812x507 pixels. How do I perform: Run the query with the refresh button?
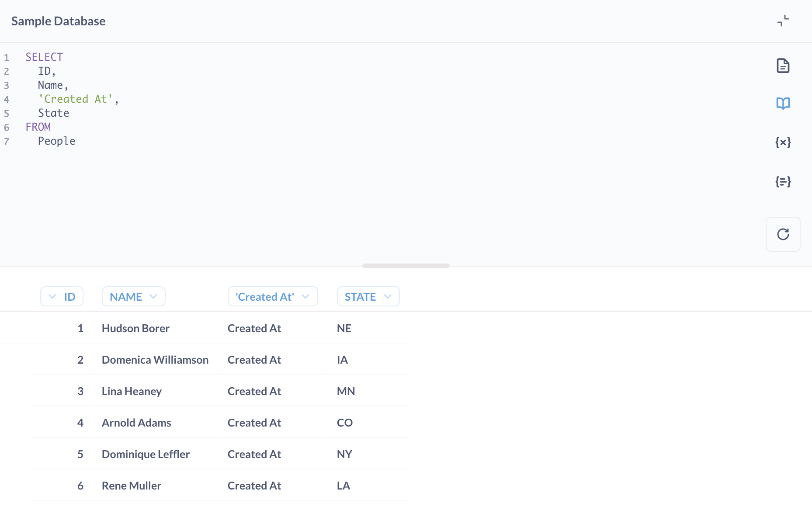(783, 234)
